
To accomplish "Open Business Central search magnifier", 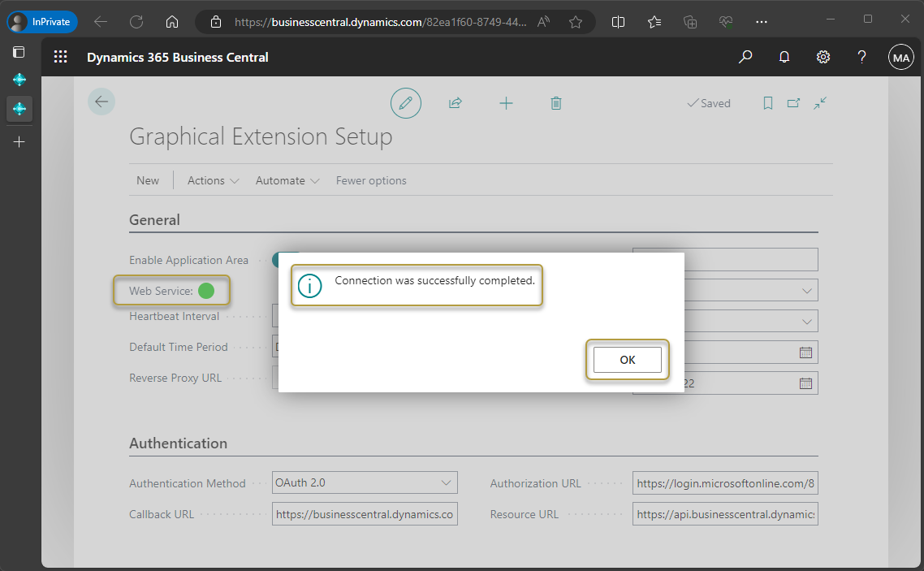I will pyautogui.click(x=745, y=57).
